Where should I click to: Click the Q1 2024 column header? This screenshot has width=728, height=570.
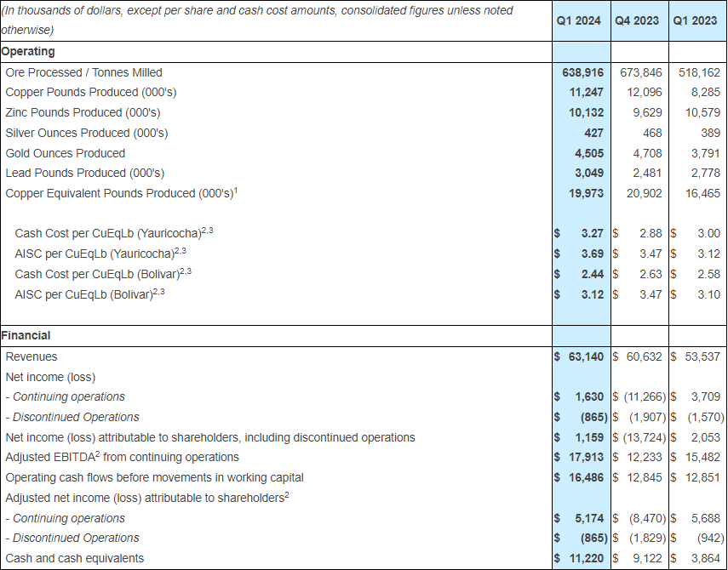[x=579, y=20]
